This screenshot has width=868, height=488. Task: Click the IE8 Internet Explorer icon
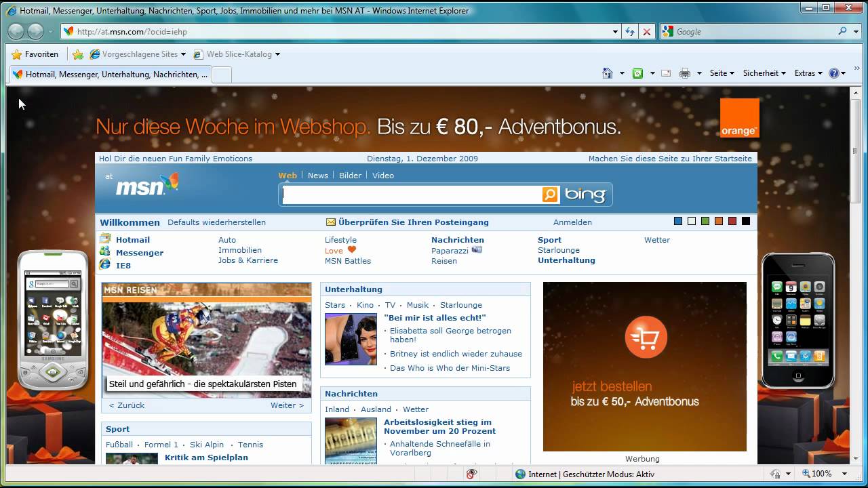(x=105, y=264)
